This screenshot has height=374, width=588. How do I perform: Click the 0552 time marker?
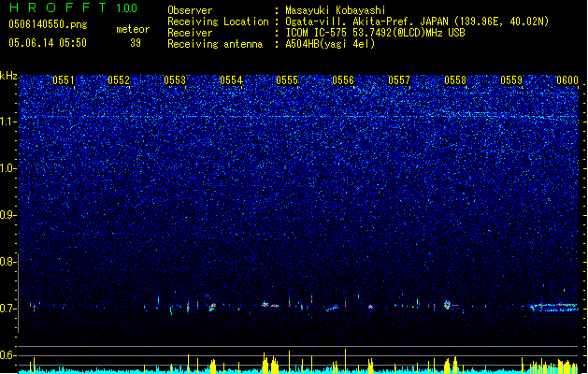119,80
